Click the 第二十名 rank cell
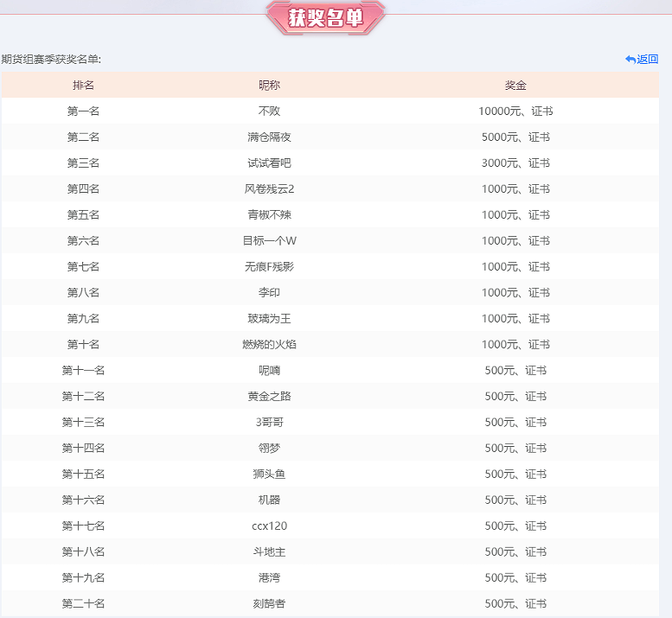 tap(83, 604)
